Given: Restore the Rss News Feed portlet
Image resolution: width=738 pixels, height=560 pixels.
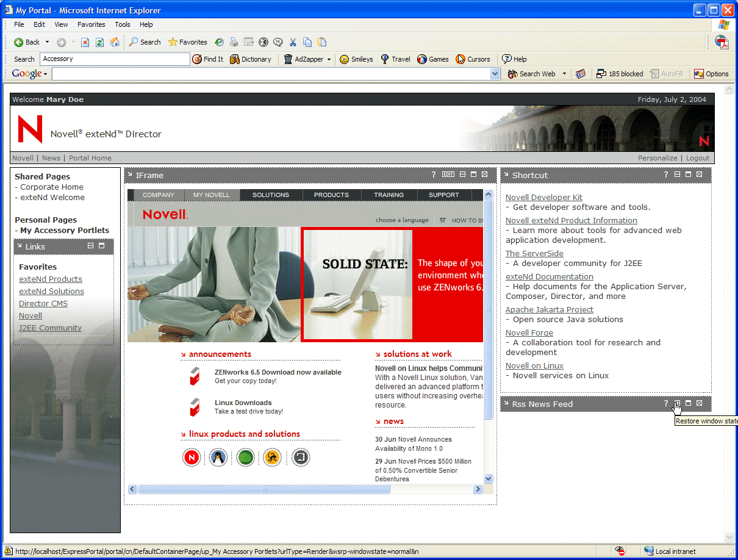Looking at the screenshot, I should (677, 403).
